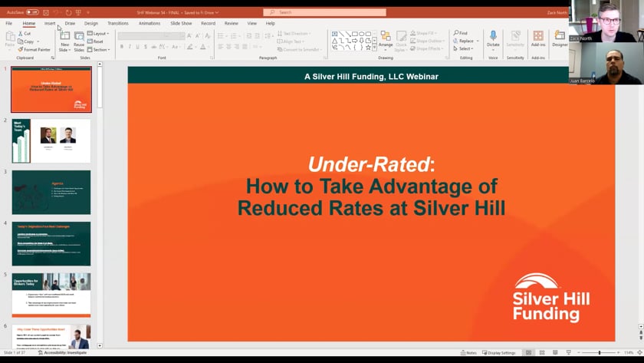Image resolution: width=644 pixels, height=363 pixels.
Task: Click Accessibility: Investigate in status bar
Action: tap(62, 353)
